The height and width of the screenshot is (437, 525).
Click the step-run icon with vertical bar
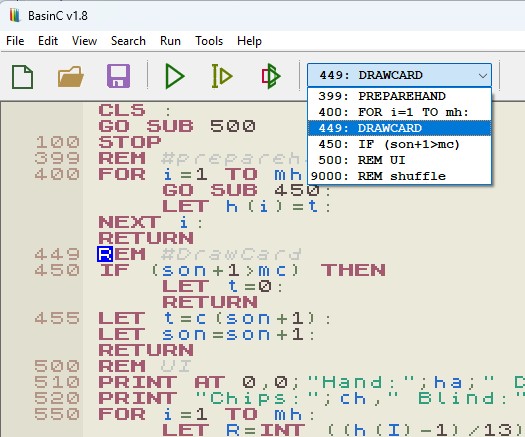tap(222, 76)
